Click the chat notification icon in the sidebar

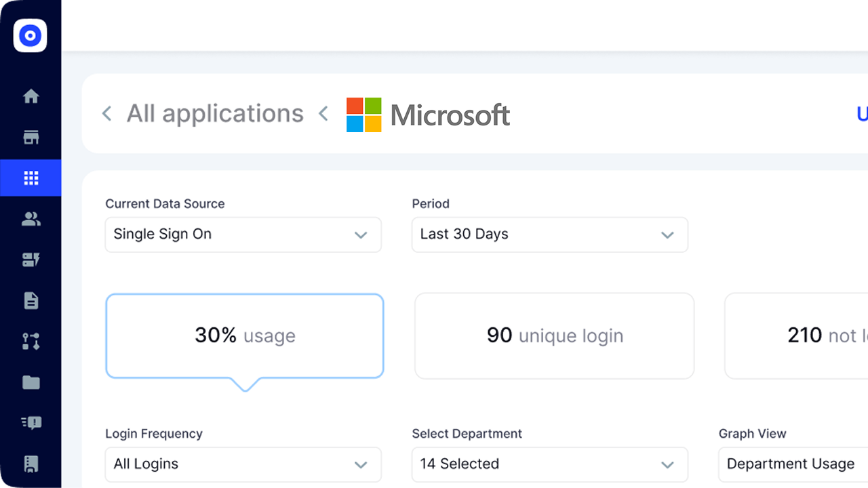(31, 422)
